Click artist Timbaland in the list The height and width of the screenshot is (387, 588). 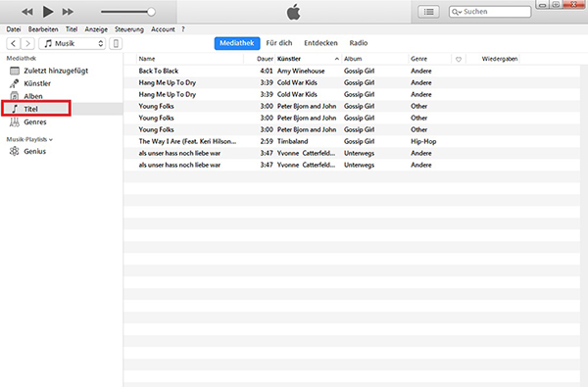tap(292, 141)
